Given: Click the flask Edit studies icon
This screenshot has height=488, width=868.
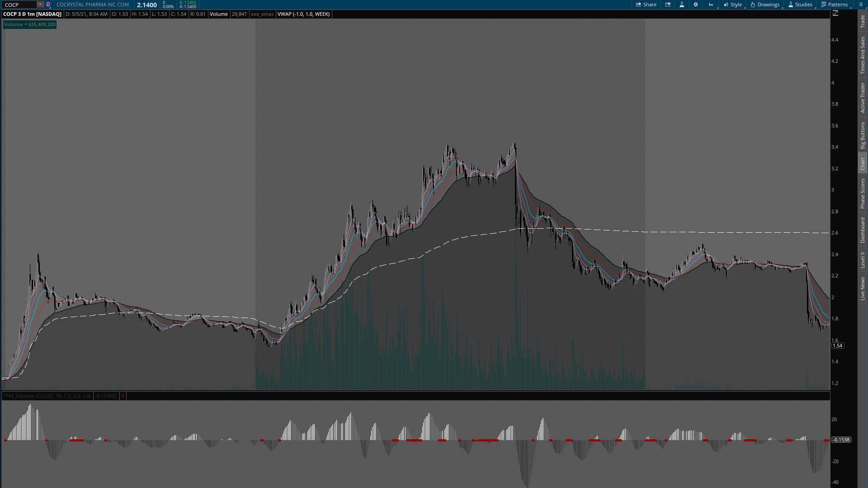Looking at the screenshot, I should [682, 5].
